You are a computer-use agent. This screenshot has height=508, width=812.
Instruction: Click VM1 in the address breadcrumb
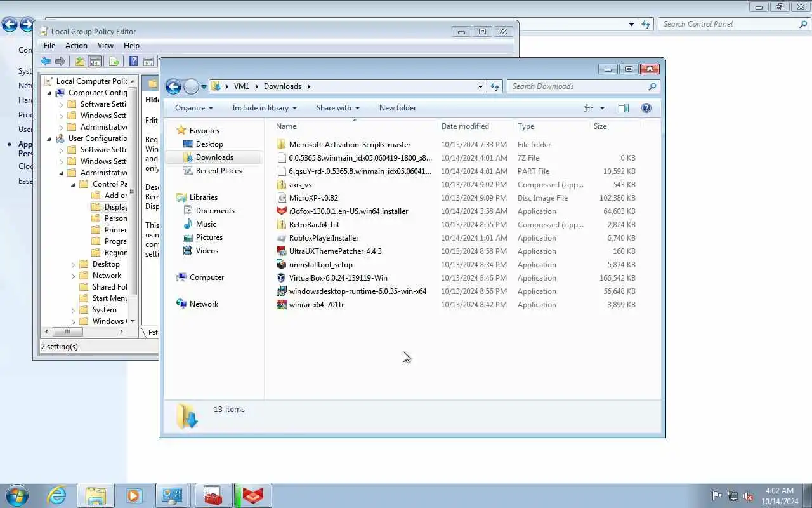tap(241, 86)
